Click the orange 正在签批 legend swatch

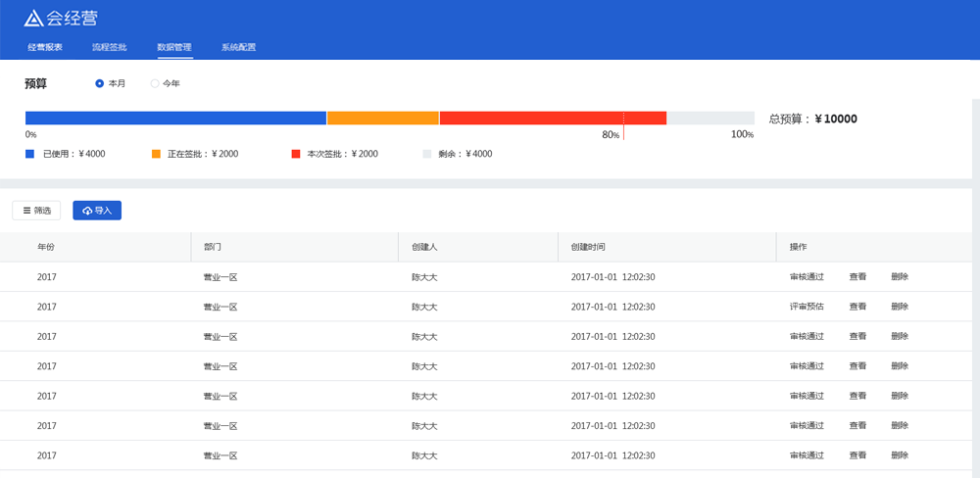156,154
